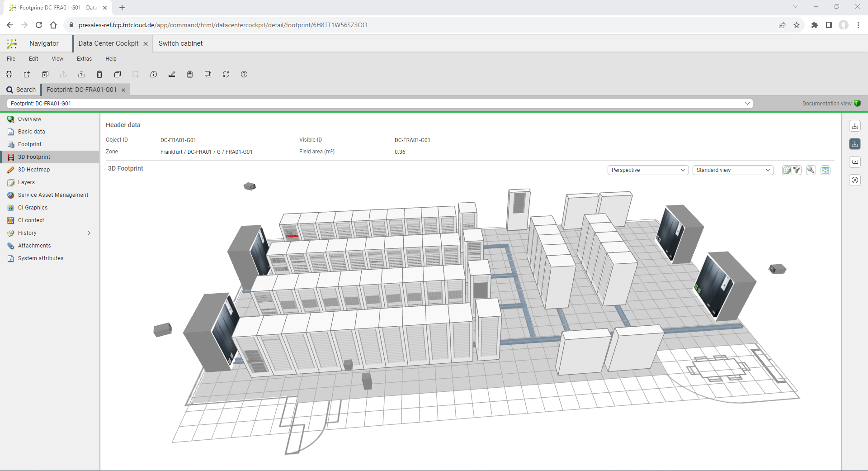868x471 pixels.
Task: Open the Extras menu
Action: click(84, 59)
